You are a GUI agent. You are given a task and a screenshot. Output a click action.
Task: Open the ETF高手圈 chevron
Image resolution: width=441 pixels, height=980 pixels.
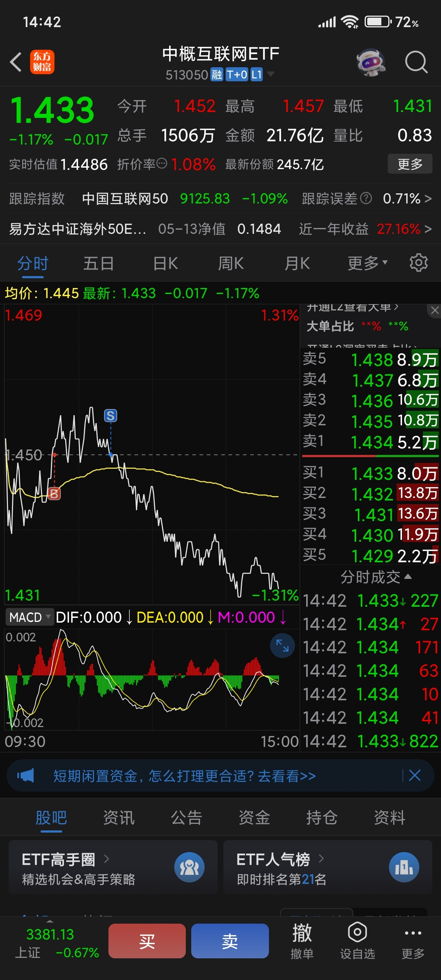pyautogui.click(x=107, y=859)
